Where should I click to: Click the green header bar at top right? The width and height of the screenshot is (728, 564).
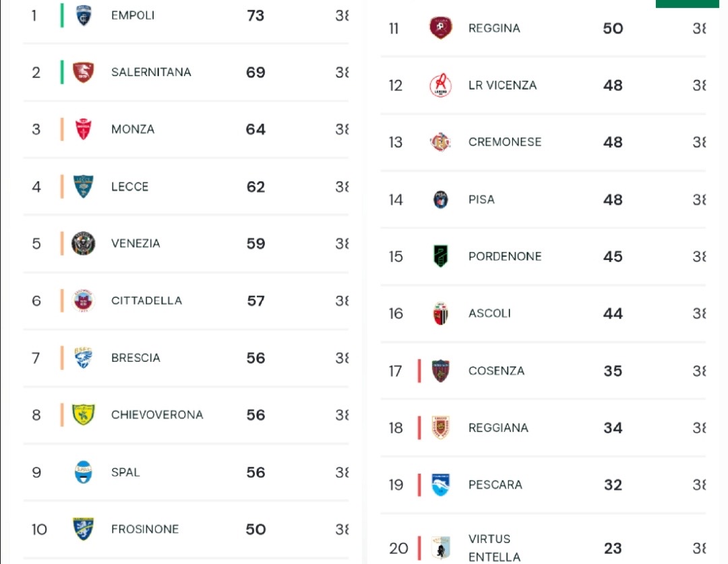[687, 4]
